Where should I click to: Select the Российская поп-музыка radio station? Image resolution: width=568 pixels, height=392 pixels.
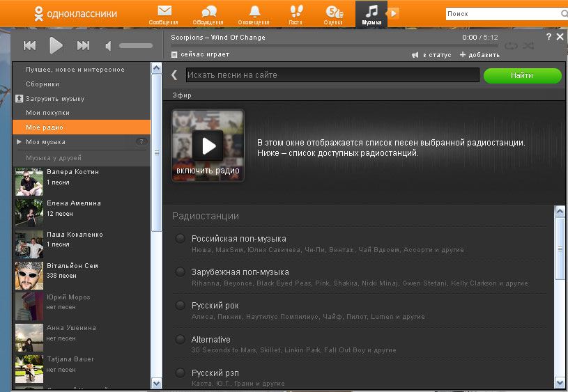pos(181,239)
